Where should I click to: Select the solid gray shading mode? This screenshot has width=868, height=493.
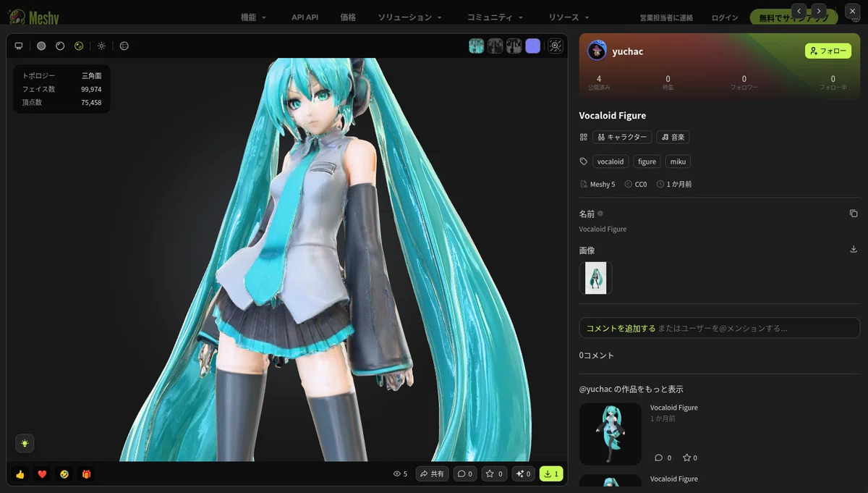pyautogui.click(x=41, y=46)
